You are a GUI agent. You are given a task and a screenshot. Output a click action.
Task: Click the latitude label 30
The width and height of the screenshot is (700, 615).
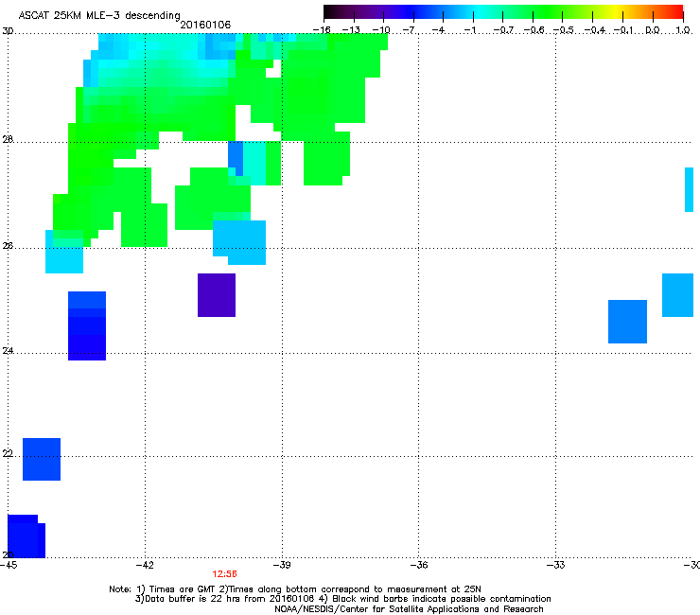pyautogui.click(x=8, y=31)
